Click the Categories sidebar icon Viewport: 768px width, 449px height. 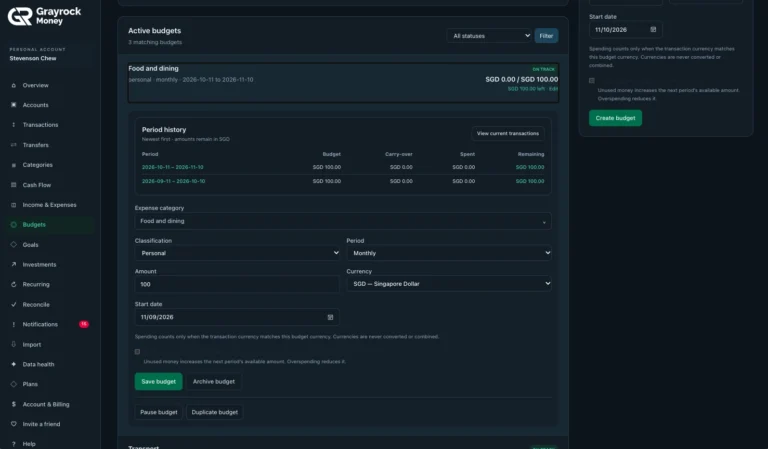14,165
